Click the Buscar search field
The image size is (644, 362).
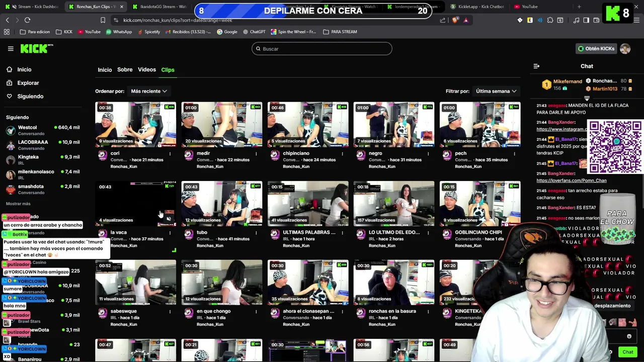(322, 49)
